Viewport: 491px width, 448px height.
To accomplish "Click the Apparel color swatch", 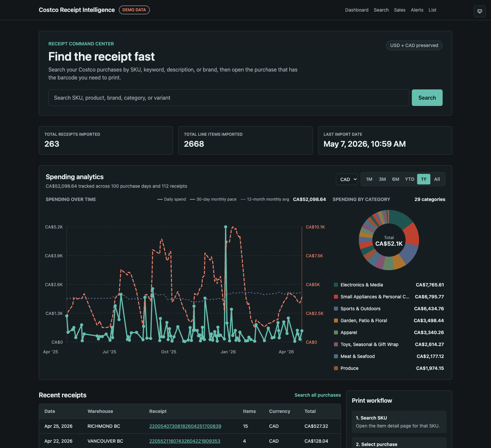I will [x=336, y=332].
